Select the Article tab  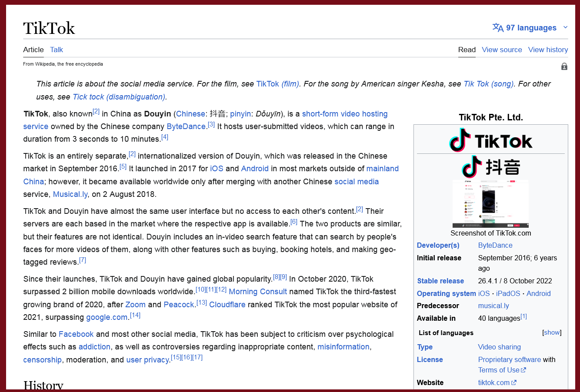(x=33, y=50)
